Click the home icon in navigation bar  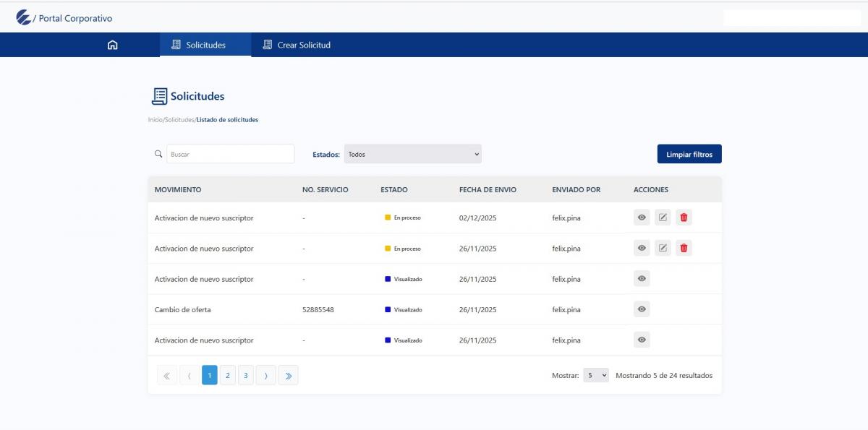pyautogui.click(x=112, y=45)
